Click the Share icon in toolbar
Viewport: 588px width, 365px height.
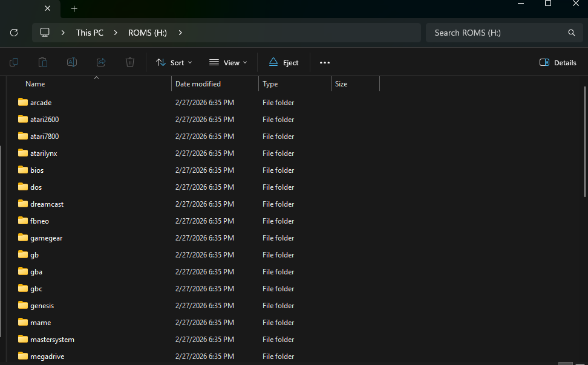(101, 62)
